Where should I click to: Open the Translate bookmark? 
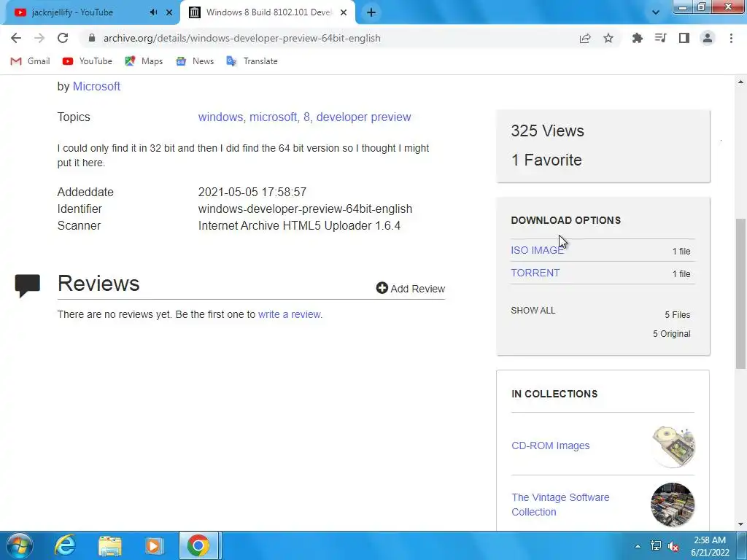coord(252,61)
